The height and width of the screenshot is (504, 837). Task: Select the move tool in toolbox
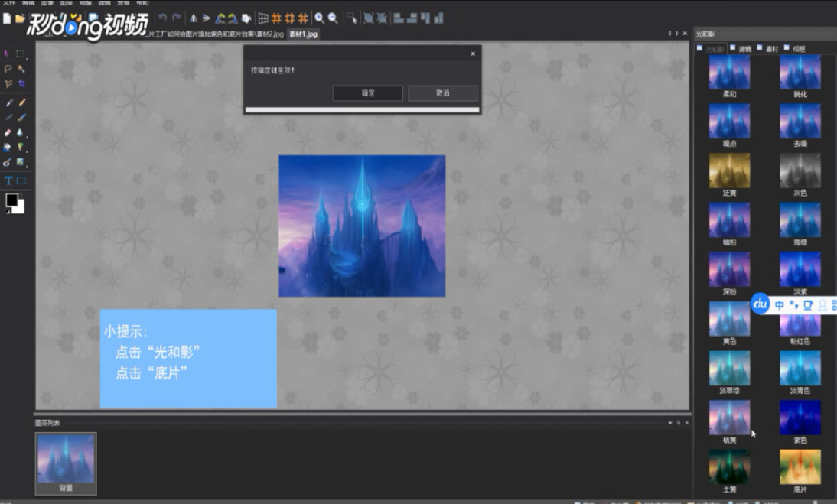click(x=6, y=54)
